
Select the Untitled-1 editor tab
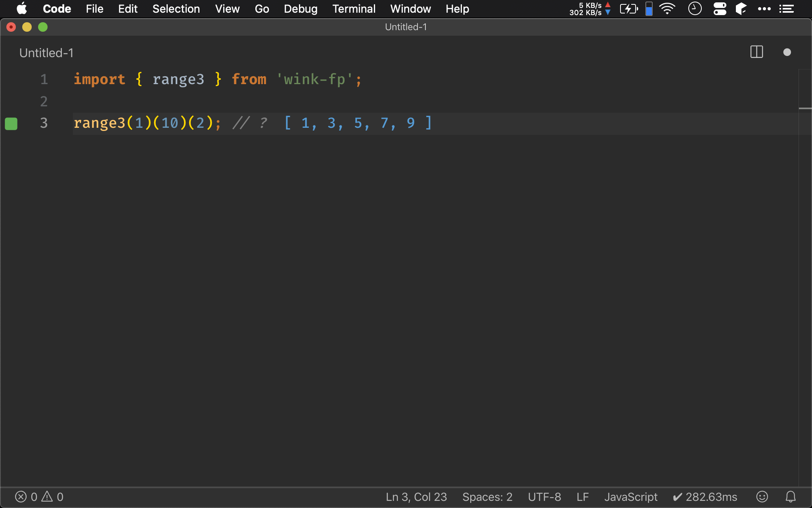pyautogui.click(x=46, y=53)
